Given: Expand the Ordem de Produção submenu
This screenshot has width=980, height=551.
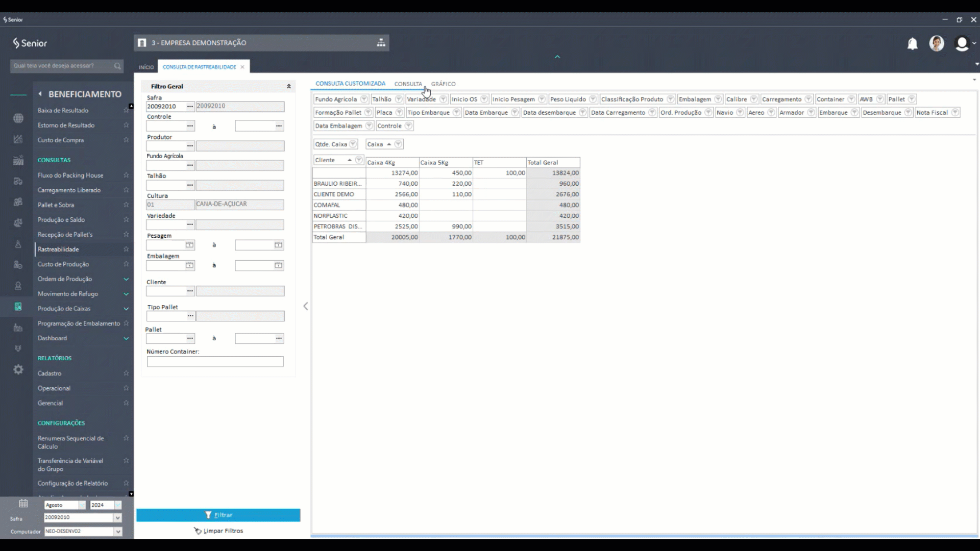Looking at the screenshot, I should click(x=126, y=279).
